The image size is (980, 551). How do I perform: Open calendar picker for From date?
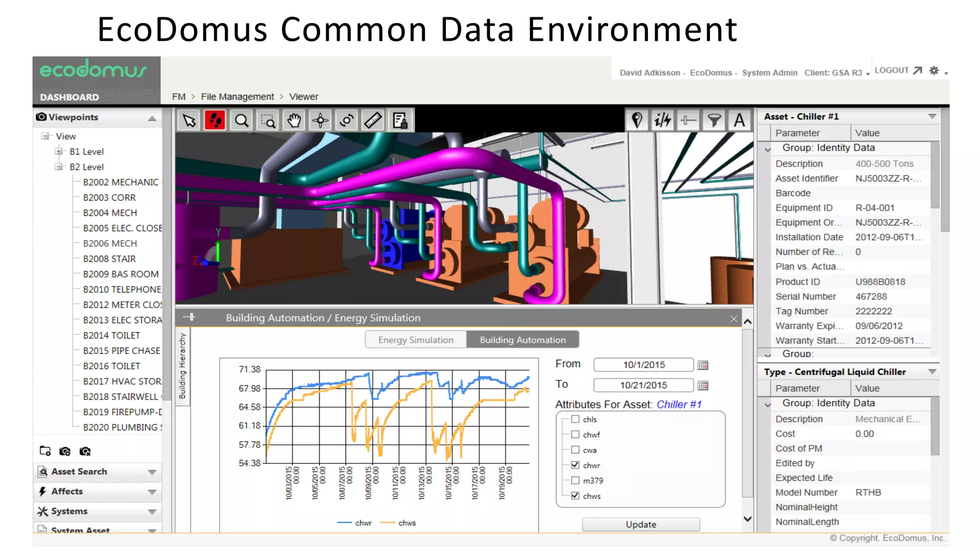tap(703, 365)
